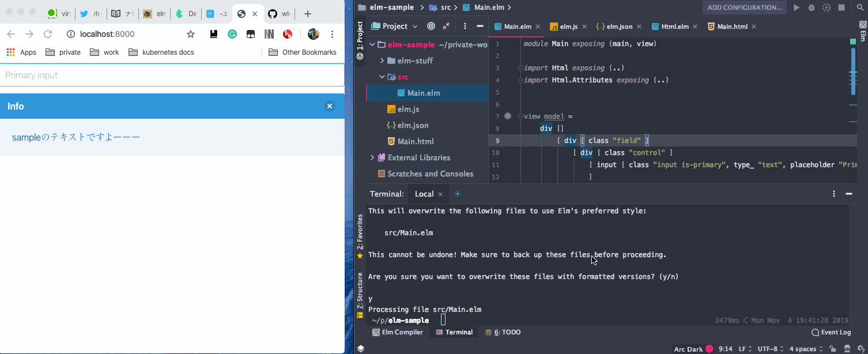Run the Elm application

tap(796, 7)
